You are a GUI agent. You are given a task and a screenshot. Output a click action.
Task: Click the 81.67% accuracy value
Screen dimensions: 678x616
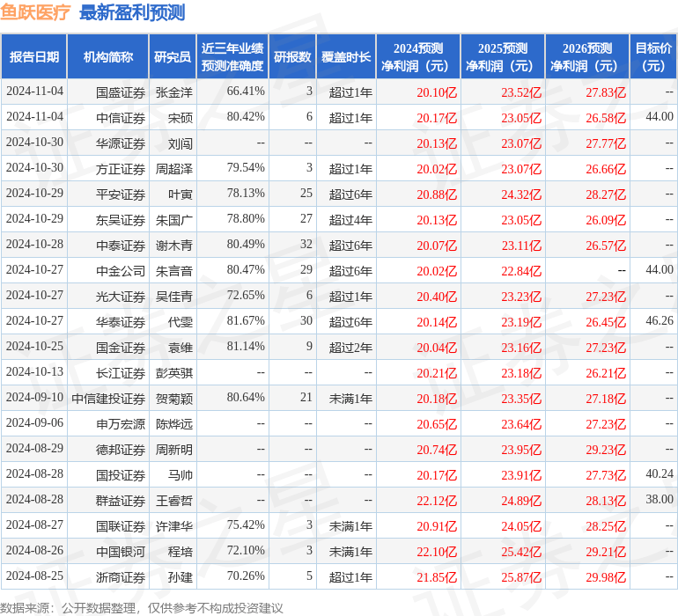pos(246,320)
